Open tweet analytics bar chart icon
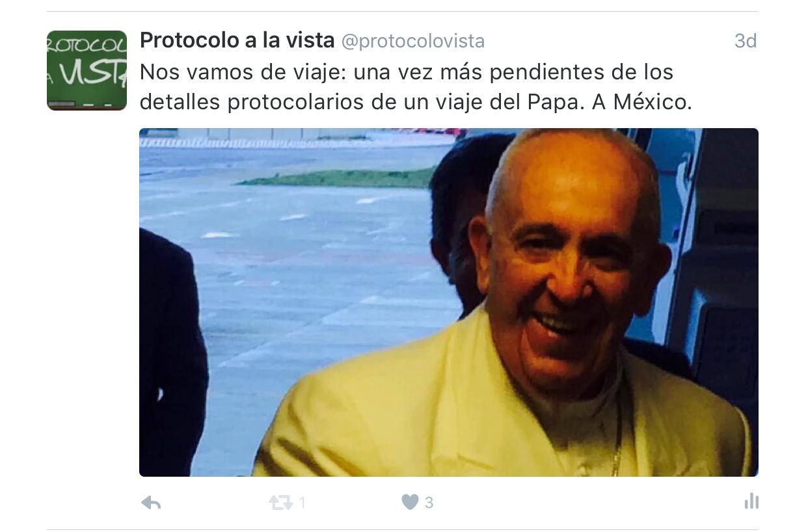The width and height of the screenshot is (808, 532). pos(751,501)
